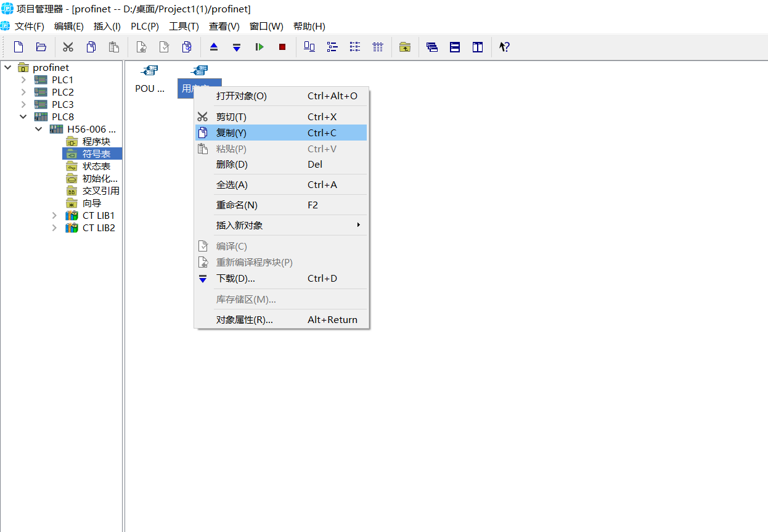Choose 全选(A) in context menu
Screen dimensions: 768x532
(281, 184)
